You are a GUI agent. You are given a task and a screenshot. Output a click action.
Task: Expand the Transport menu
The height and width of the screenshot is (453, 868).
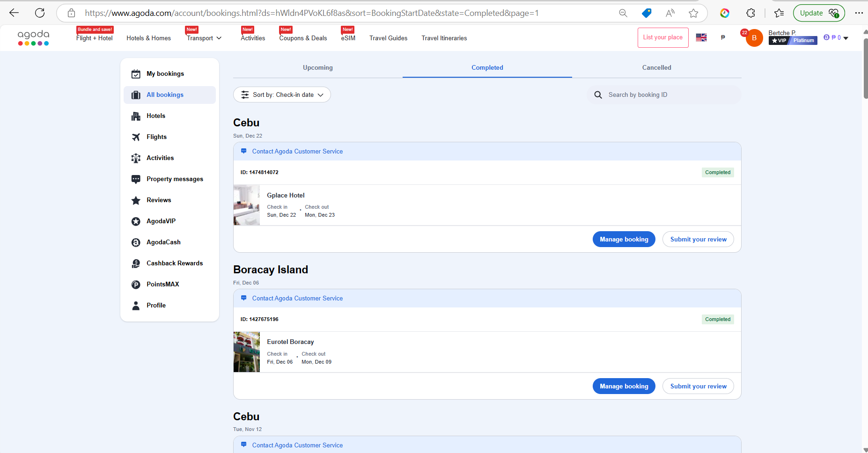(x=204, y=38)
